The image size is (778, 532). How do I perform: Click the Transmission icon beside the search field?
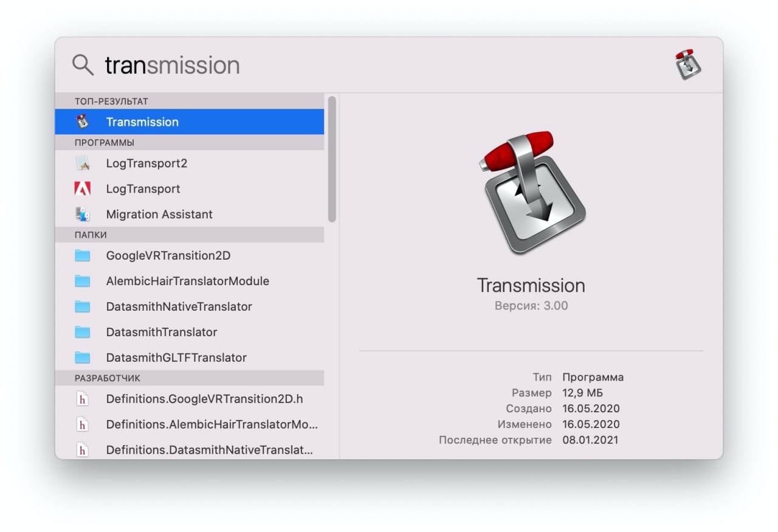pyautogui.click(x=688, y=65)
